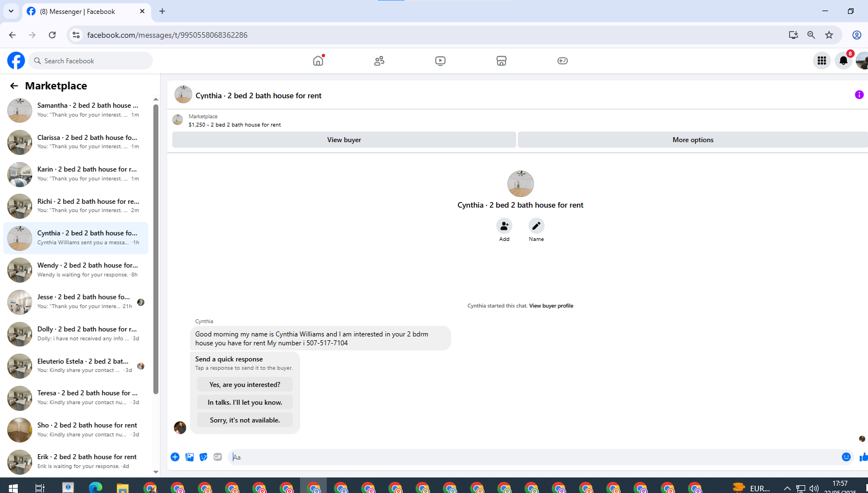Open Richi's conversation
The width and height of the screenshot is (868, 493).
tap(76, 206)
